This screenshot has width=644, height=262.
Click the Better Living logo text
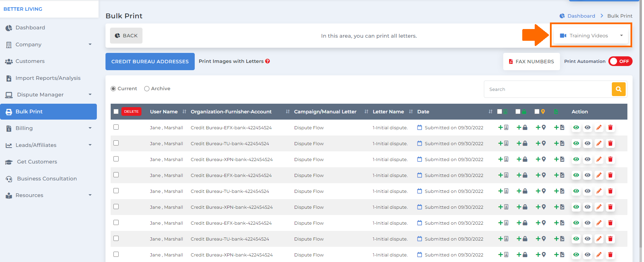point(23,9)
